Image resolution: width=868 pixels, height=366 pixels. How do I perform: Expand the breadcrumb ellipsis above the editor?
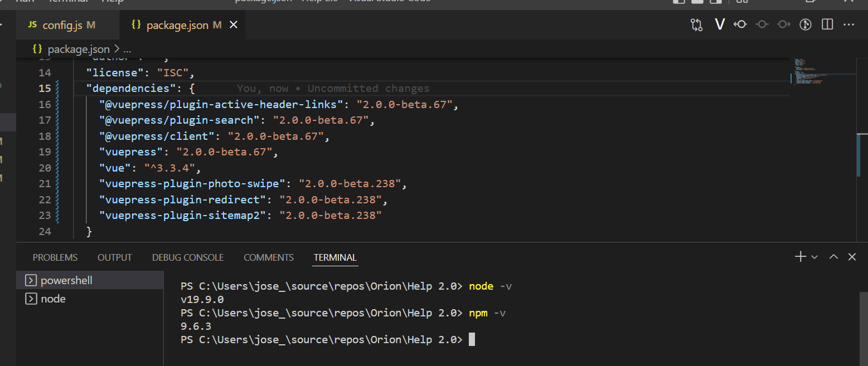tap(127, 49)
